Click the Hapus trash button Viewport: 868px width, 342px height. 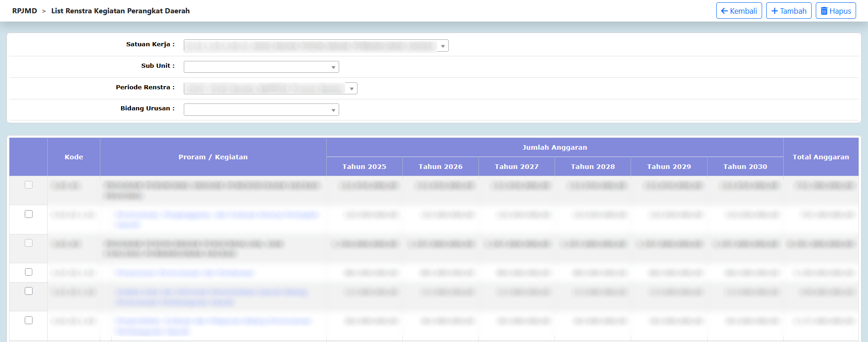pos(835,11)
